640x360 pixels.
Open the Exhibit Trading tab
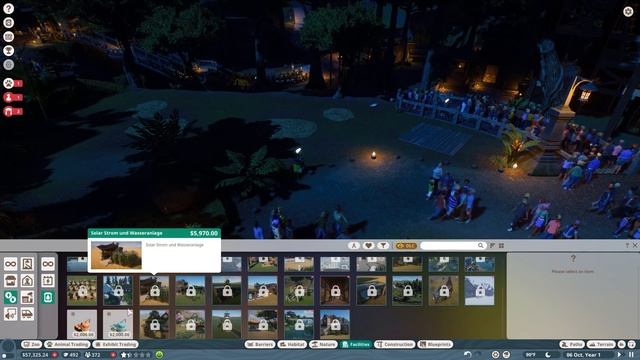tap(116, 344)
